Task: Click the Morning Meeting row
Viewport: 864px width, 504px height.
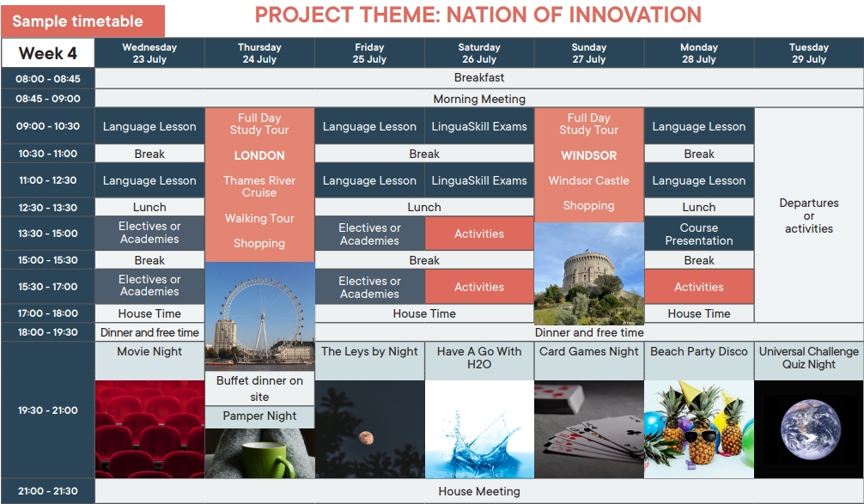Action: pyautogui.click(x=479, y=99)
